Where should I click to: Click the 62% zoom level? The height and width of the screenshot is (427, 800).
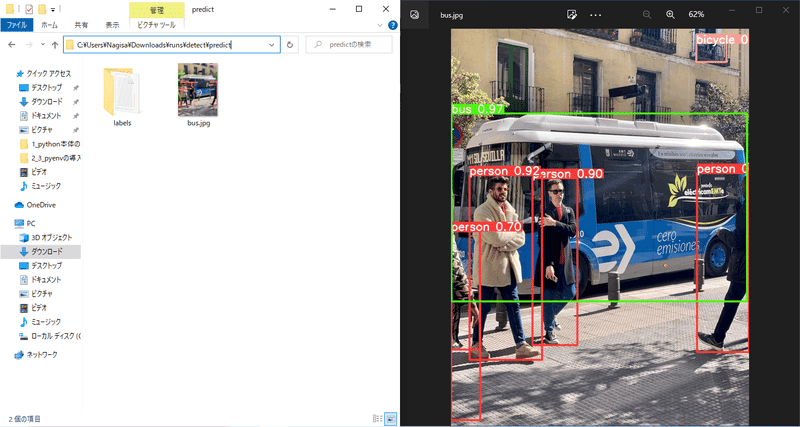coord(696,15)
